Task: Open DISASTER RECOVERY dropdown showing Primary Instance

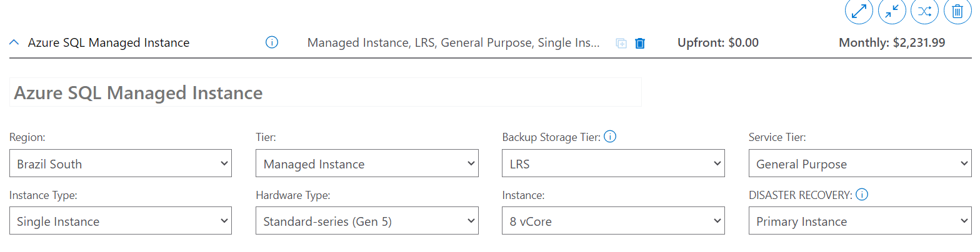Action: point(859,221)
